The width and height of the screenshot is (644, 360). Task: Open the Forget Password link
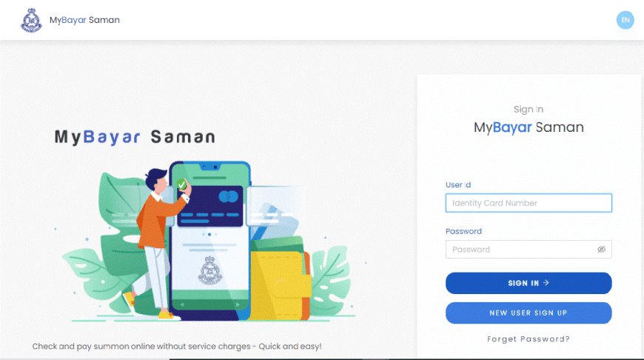tap(529, 339)
